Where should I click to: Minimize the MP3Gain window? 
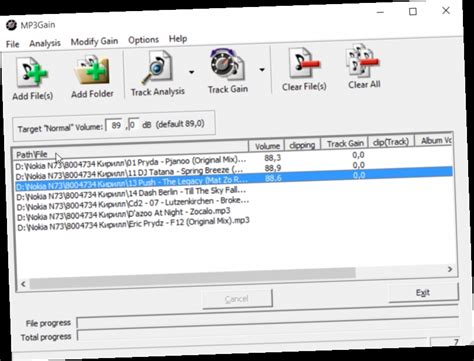pyautogui.click(x=380, y=12)
